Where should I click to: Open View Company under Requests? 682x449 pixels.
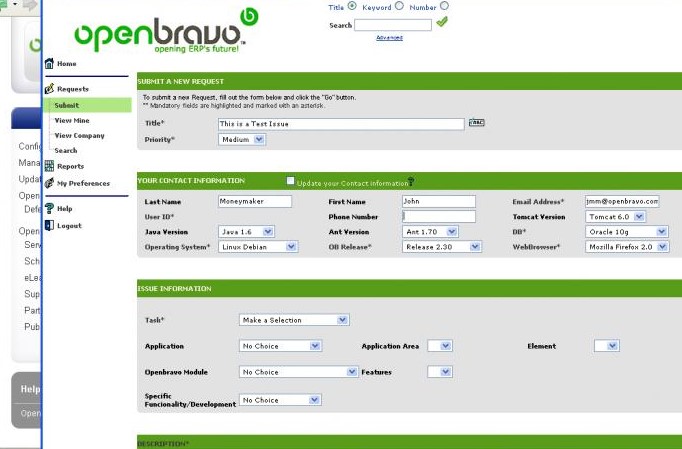(x=80, y=136)
